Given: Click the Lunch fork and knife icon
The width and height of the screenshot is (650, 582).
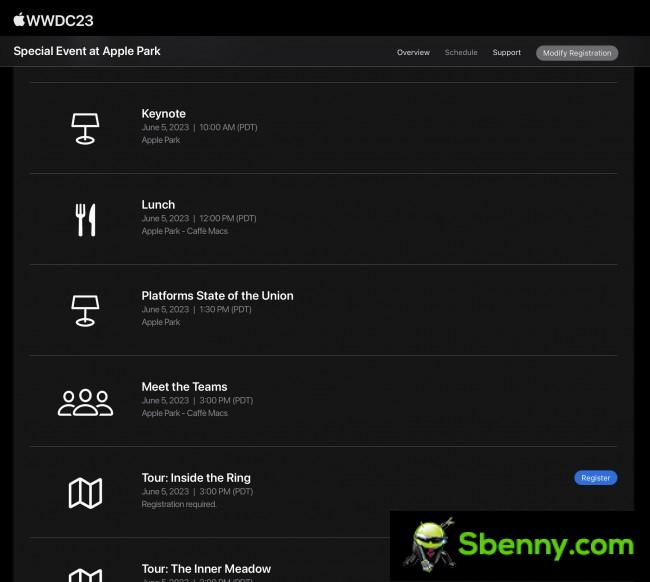Looking at the screenshot, I should [85, 220].
